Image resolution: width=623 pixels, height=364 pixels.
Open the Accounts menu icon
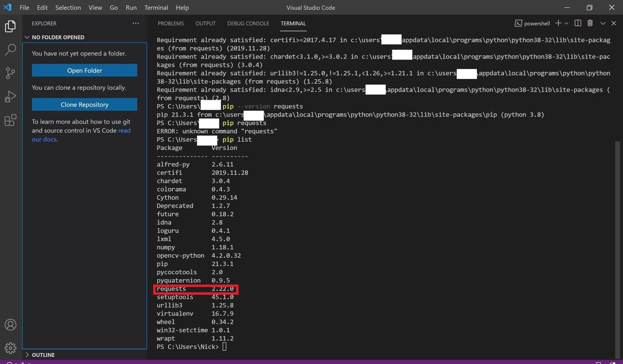(10, 325)
